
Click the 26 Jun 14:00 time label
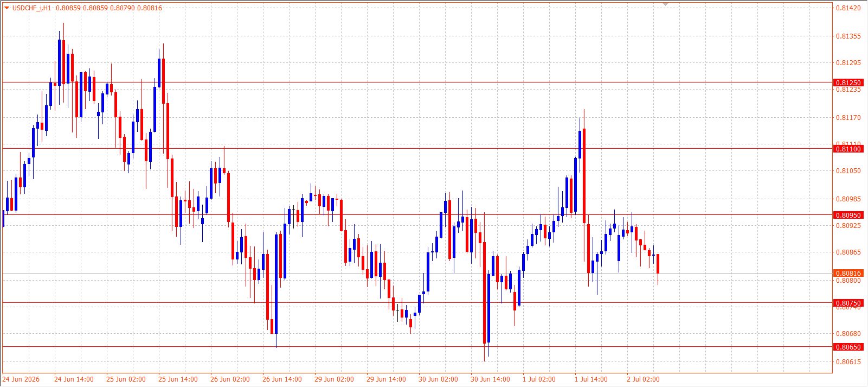tap(282, 379)
